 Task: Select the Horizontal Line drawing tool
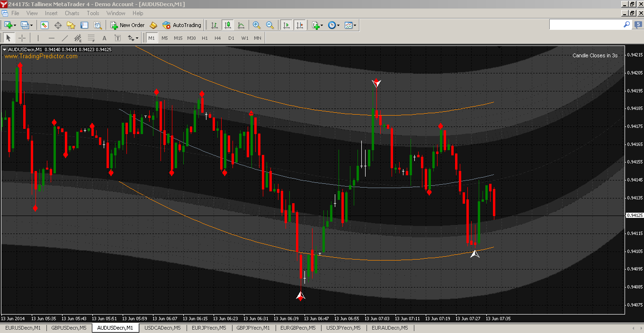point(52,38)
